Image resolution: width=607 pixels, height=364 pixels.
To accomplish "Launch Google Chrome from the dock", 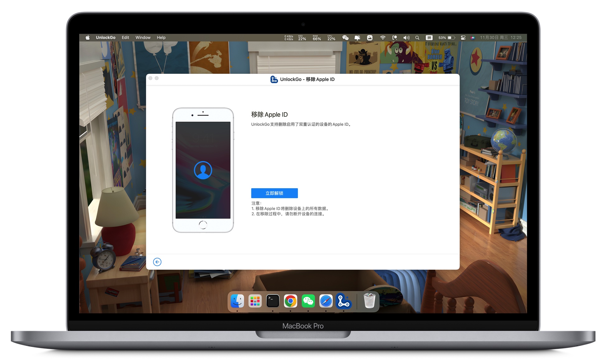I will (290, 301).
